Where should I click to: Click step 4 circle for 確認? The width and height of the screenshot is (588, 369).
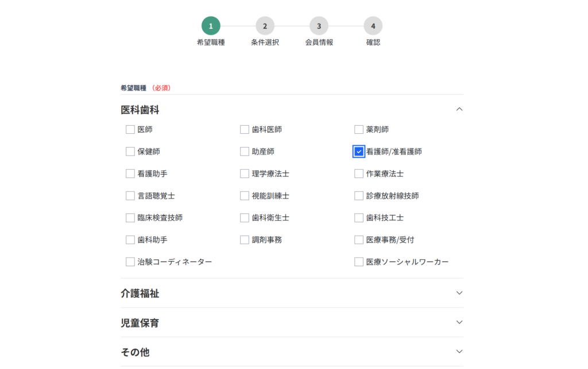373,26
